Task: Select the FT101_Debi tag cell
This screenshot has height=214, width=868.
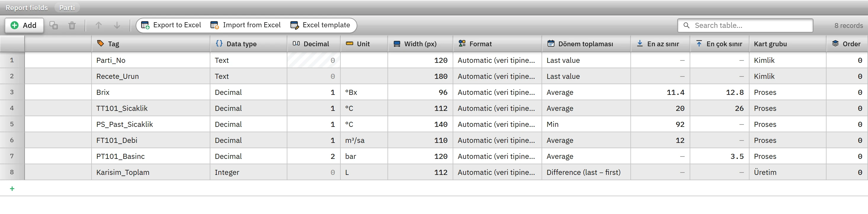Action: pos(151,140)
